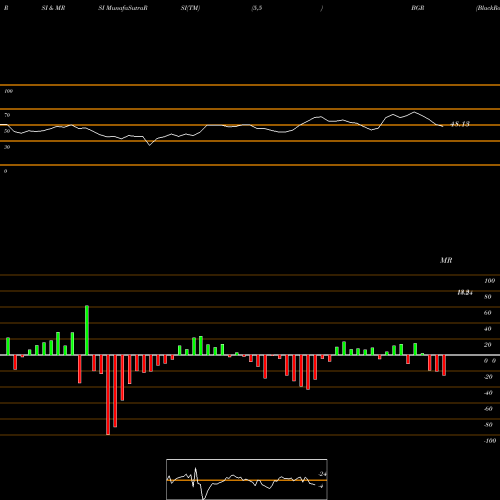Click the MR axis label 60
This screenshot has height=500, width=500.
click(488, 313)
